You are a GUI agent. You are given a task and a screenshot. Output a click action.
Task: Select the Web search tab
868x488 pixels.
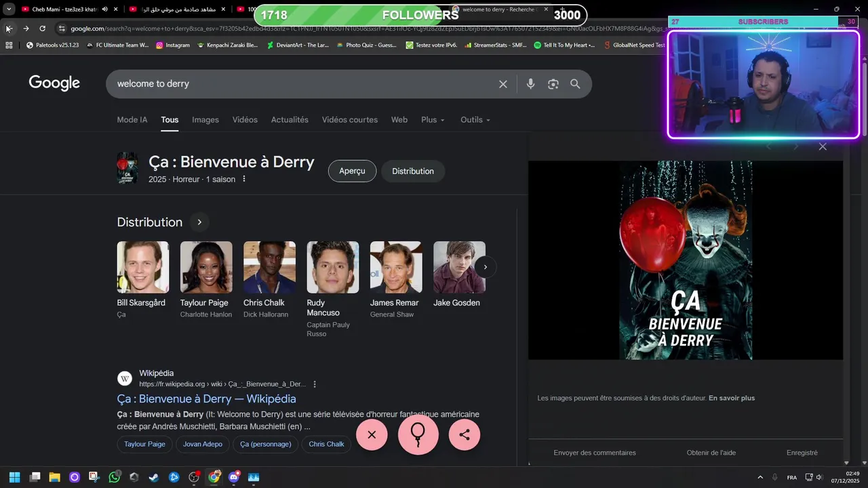click(x=399, y=120)
